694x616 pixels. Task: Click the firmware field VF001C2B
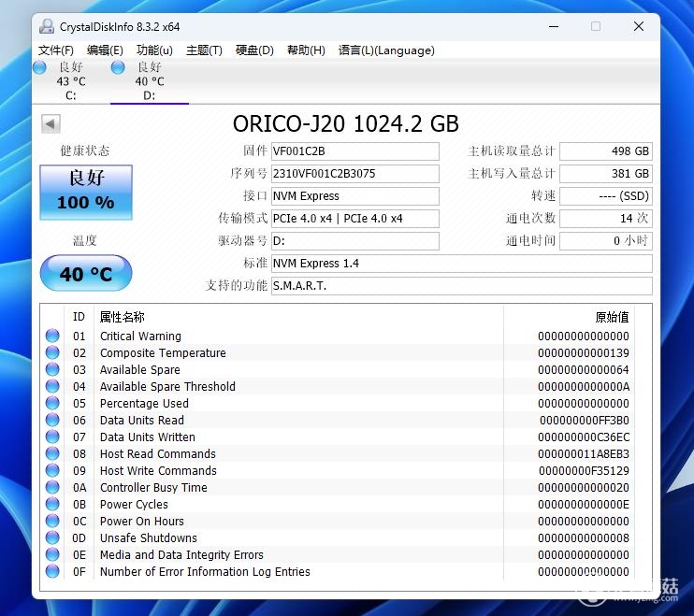tap(355, 151)
